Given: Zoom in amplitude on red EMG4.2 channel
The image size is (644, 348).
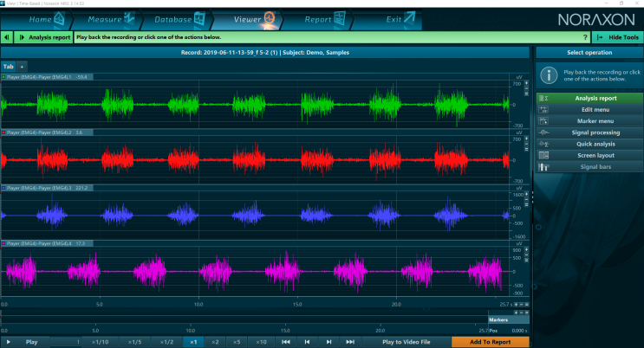Looking at the screenshot, I should [526, 139].
